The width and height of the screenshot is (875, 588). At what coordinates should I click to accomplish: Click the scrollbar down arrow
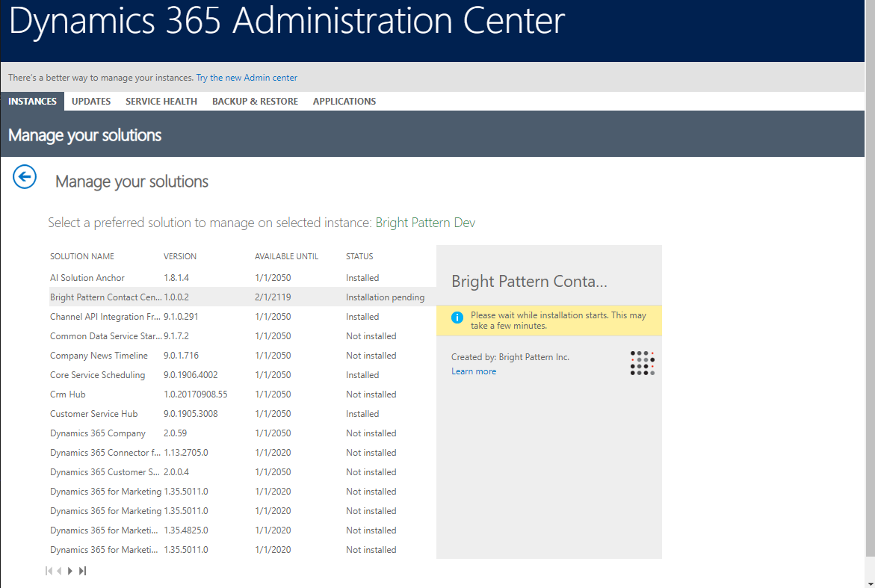click(x=871, y=583)
